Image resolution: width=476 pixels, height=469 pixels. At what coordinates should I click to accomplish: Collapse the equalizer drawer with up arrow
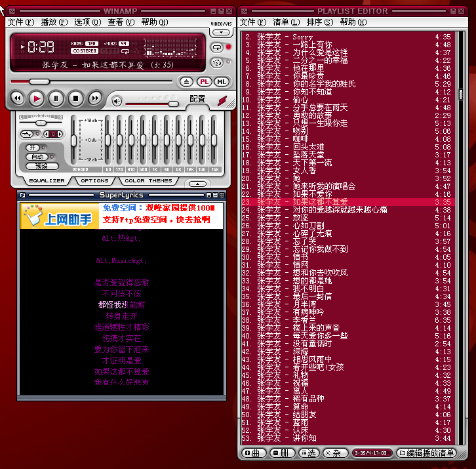[x=197, y=184]
